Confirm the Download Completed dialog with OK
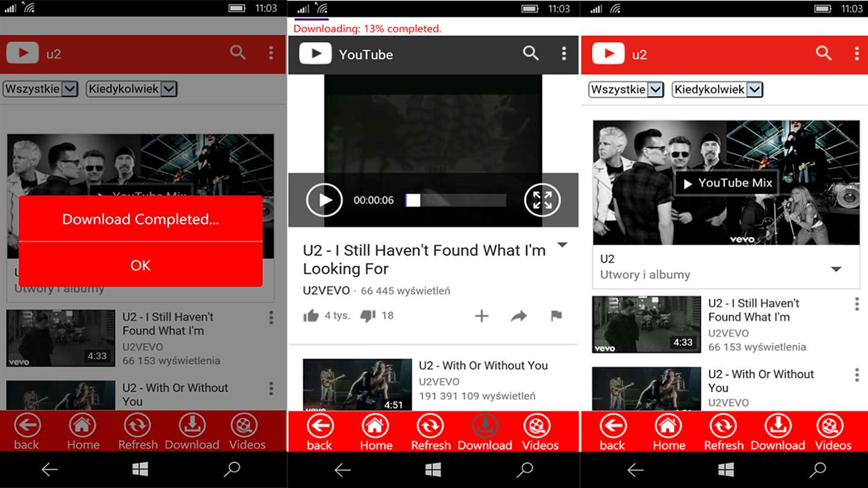The image size is (868, 488). tap(140, 265)
